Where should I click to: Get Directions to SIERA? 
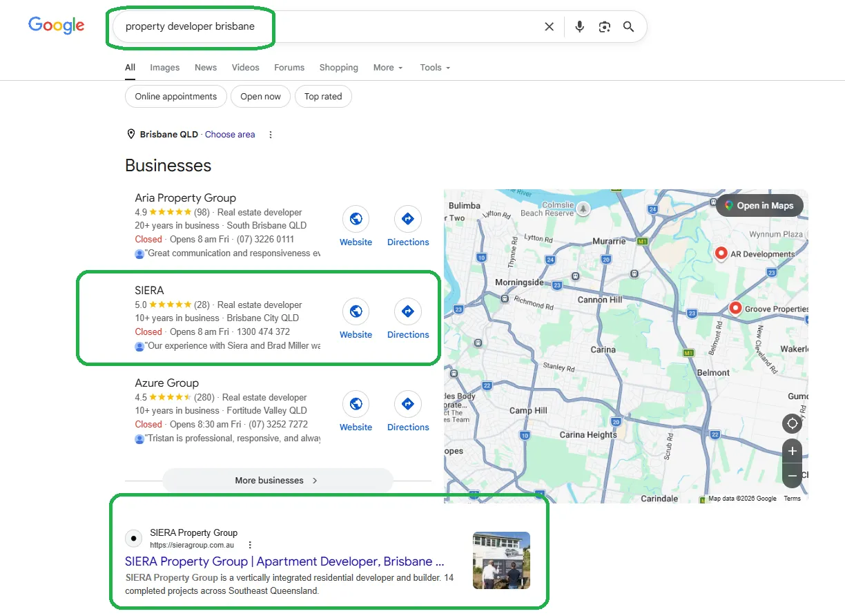(408, 312)
